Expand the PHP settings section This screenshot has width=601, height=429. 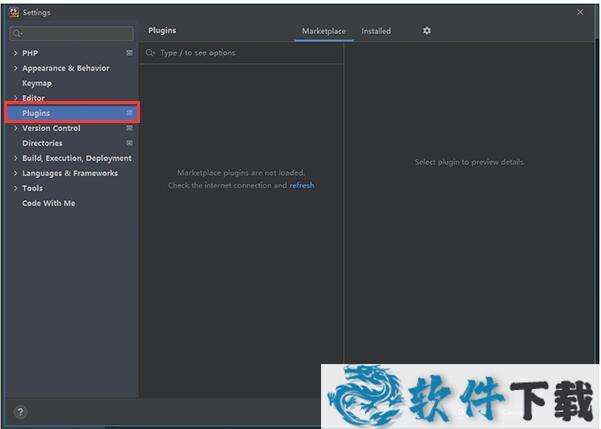(x=15, y=53)
